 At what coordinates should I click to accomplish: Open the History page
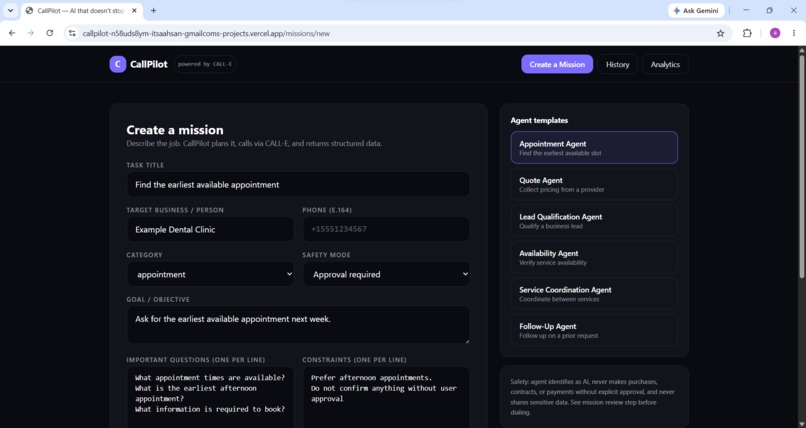[617, 64]
